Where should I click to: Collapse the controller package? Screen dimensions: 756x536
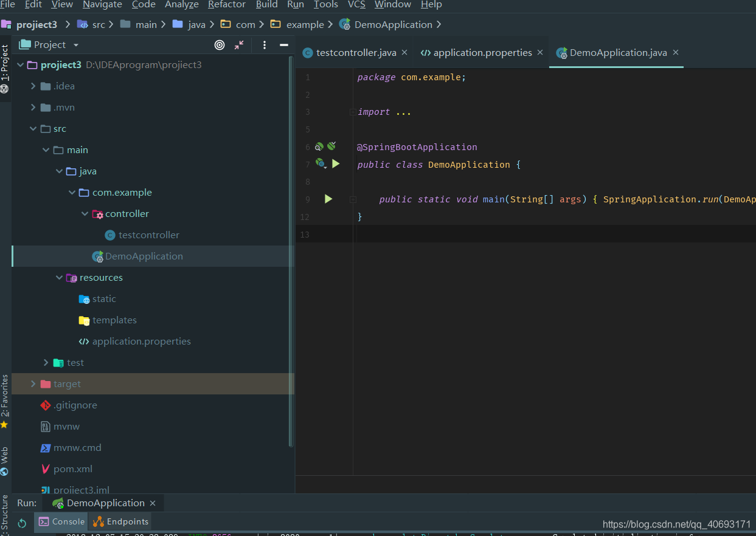(85, 214)
